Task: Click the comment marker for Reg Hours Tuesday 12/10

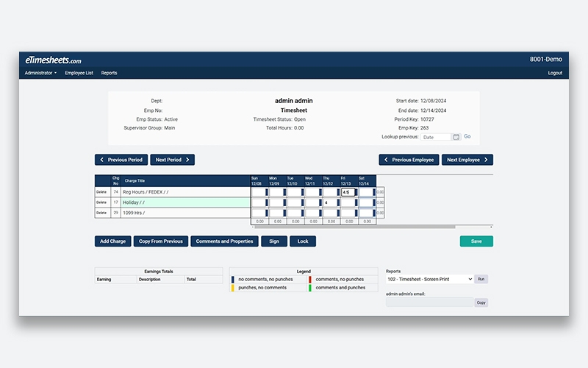Action: click(303, 192)
